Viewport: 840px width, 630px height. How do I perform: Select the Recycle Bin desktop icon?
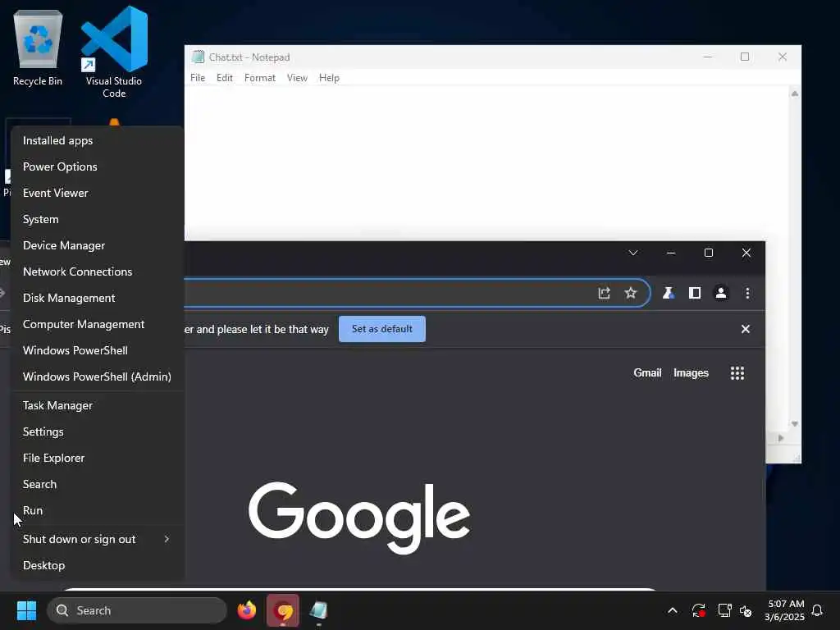[38, 49]
